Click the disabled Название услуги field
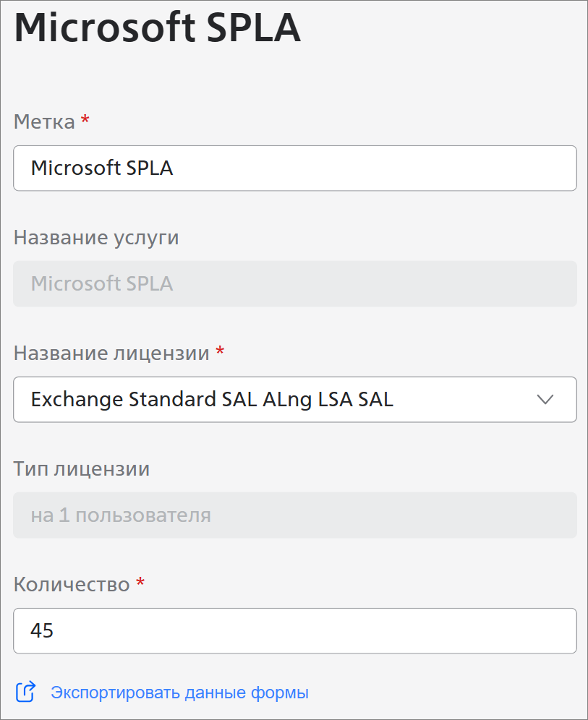This screenshot has width=588, height=720. (294, 283)
